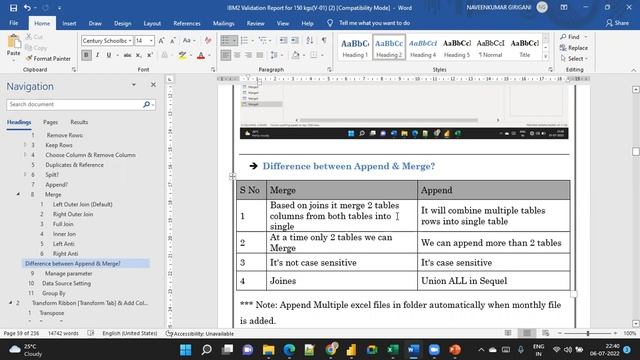Click Increase Indent icon
Viewport: 640px width, 360px height.
tap(295, 40)
